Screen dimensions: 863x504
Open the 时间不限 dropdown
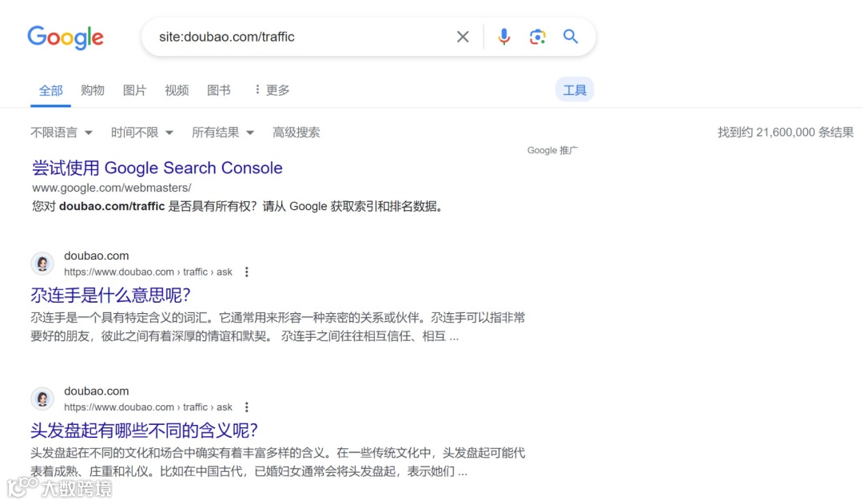coord(142,133)
